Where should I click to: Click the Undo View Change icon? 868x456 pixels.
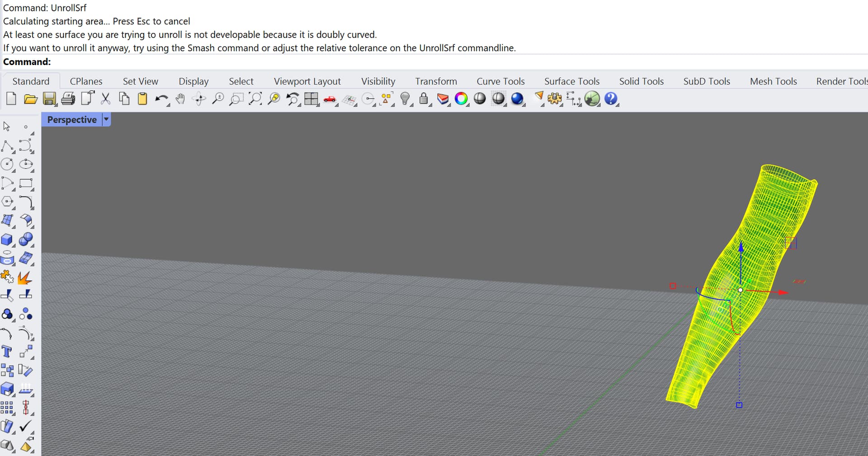pyautogui.click(x=292, y=99)
